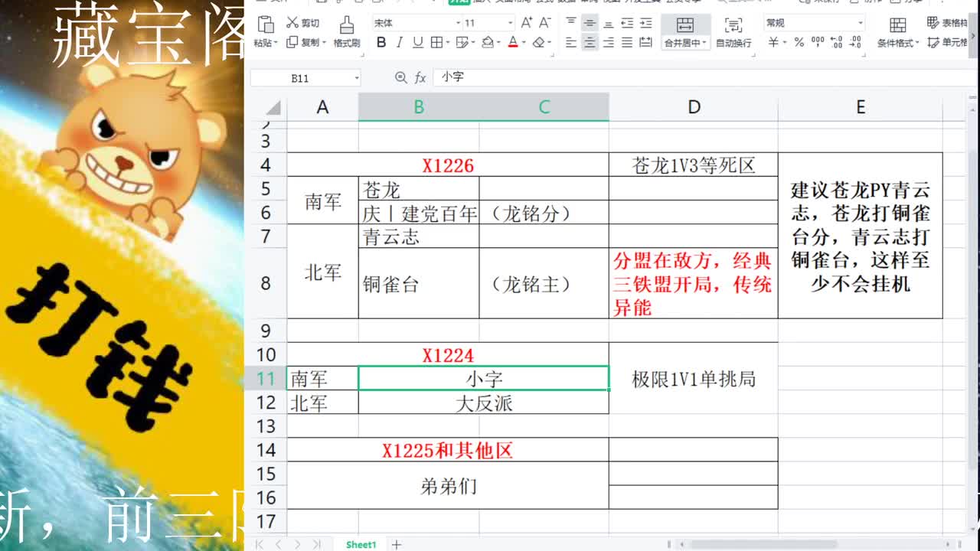This screenshot has width=980, height=551.
Task: Select the cell reading 大反派
Action: tap(484, 403)
